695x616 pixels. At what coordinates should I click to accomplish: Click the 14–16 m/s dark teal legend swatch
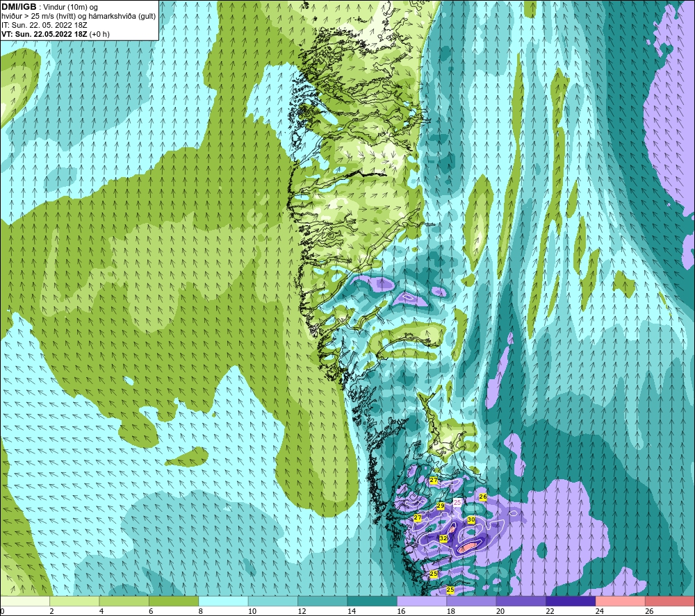[373, 601]
